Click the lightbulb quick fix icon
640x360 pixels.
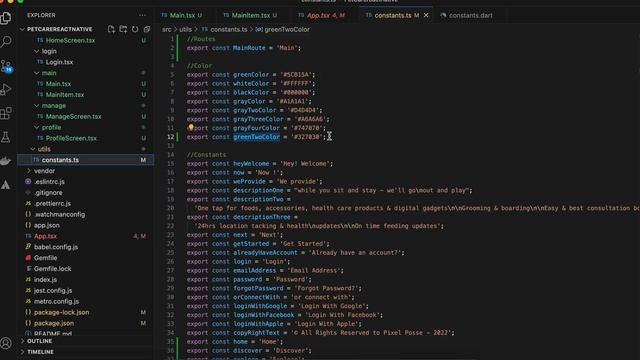click(191, 128)
